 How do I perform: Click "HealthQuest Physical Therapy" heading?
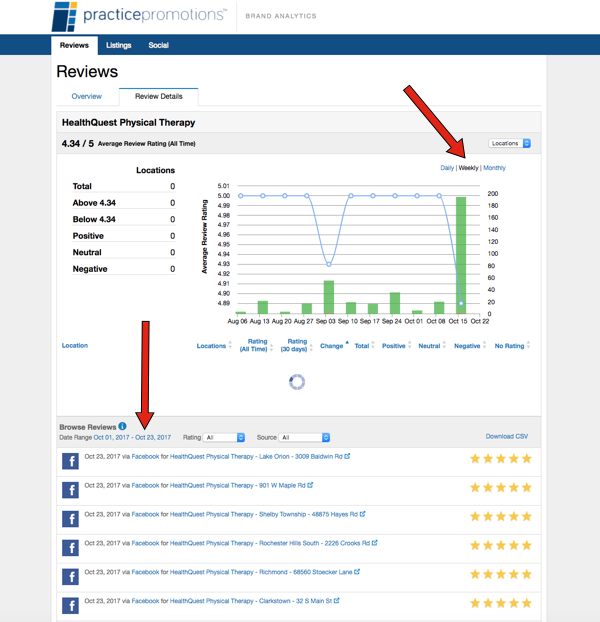(x=128, y=123)
